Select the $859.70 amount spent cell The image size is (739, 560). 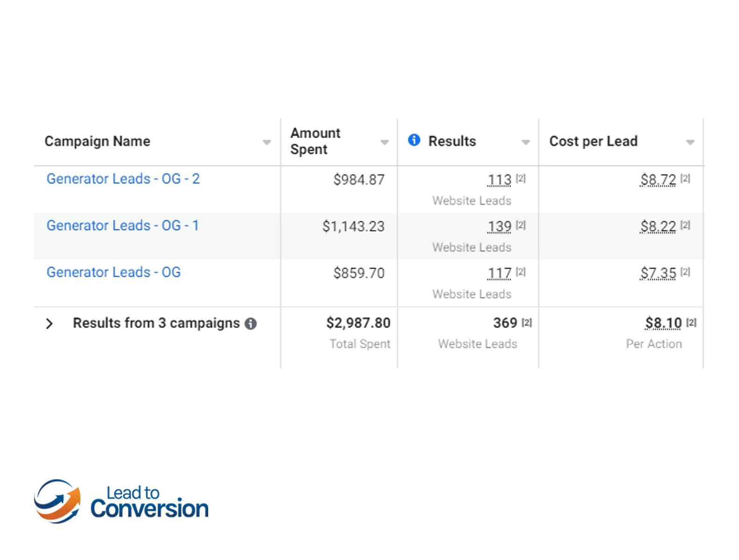pyautogui.click(x=359, y=273)
